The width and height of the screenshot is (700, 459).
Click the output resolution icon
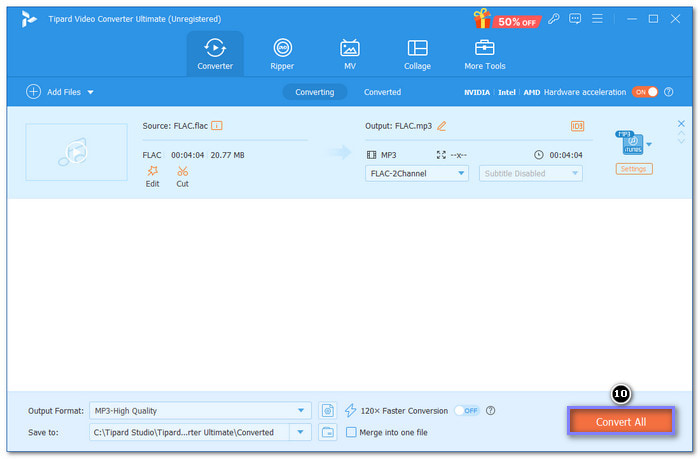pyautogui.click(x=441, y=155)
